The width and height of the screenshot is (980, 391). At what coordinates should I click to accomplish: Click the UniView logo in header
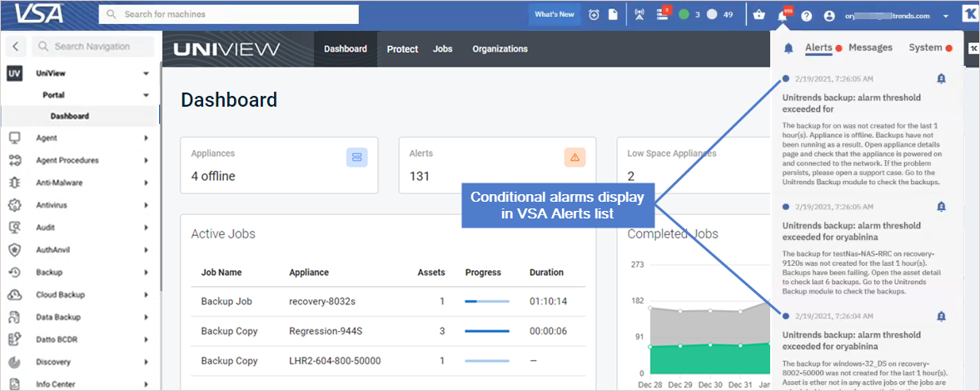pos(226,49)
